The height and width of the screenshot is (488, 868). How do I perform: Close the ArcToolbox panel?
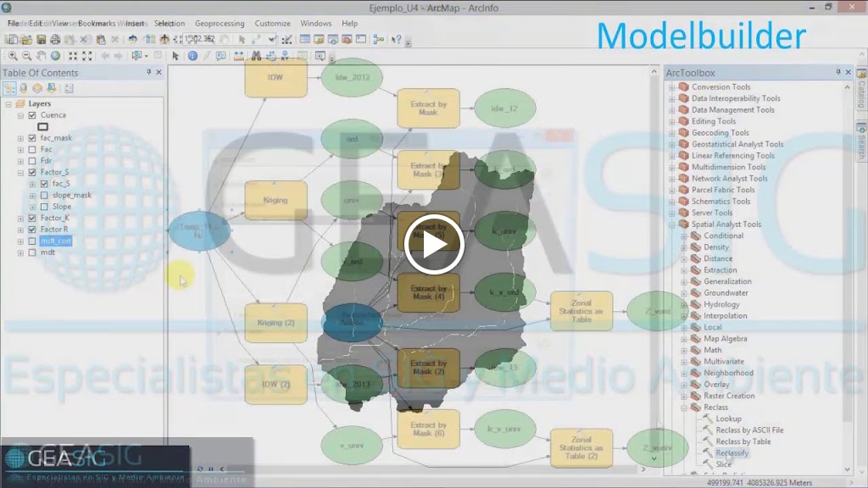tap(848, 73)
